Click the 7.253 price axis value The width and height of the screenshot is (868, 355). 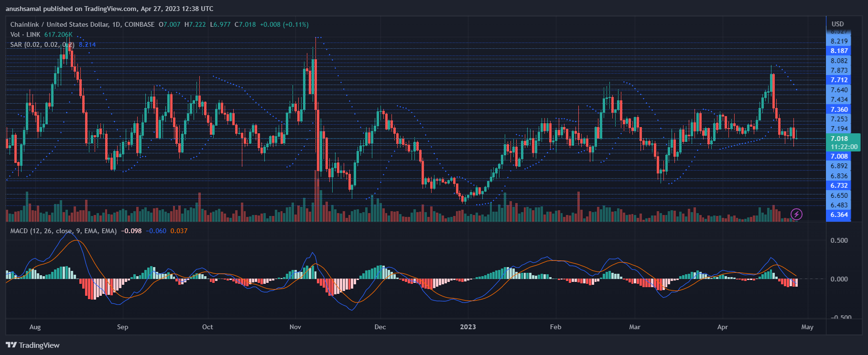pyautogui.click(x=839, y=119)
